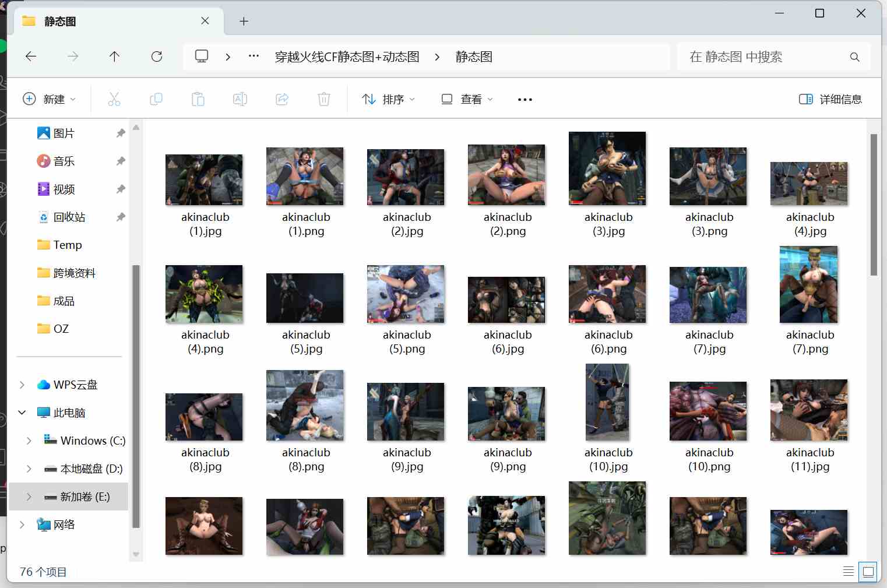Switch to large thumbnails view in status bar
The image size is (887, 588).
point(868,572)
